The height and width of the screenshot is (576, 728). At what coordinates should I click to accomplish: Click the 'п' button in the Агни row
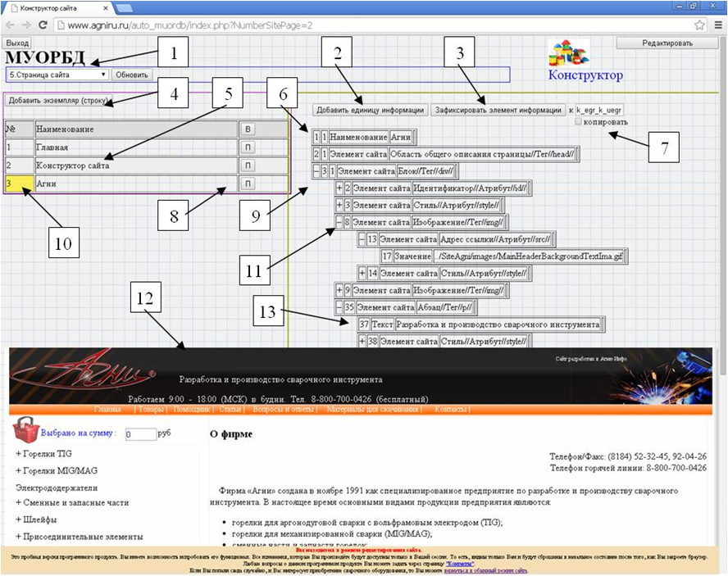point(248,184)
